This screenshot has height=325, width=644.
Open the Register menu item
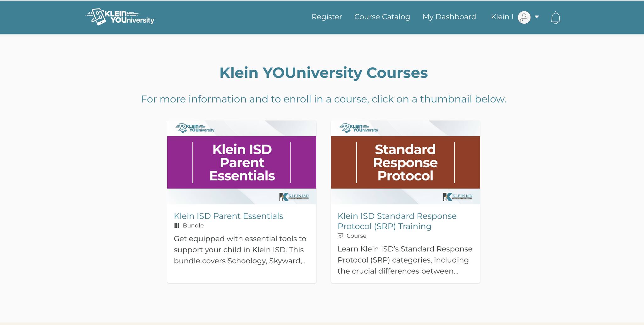[327, 17]
